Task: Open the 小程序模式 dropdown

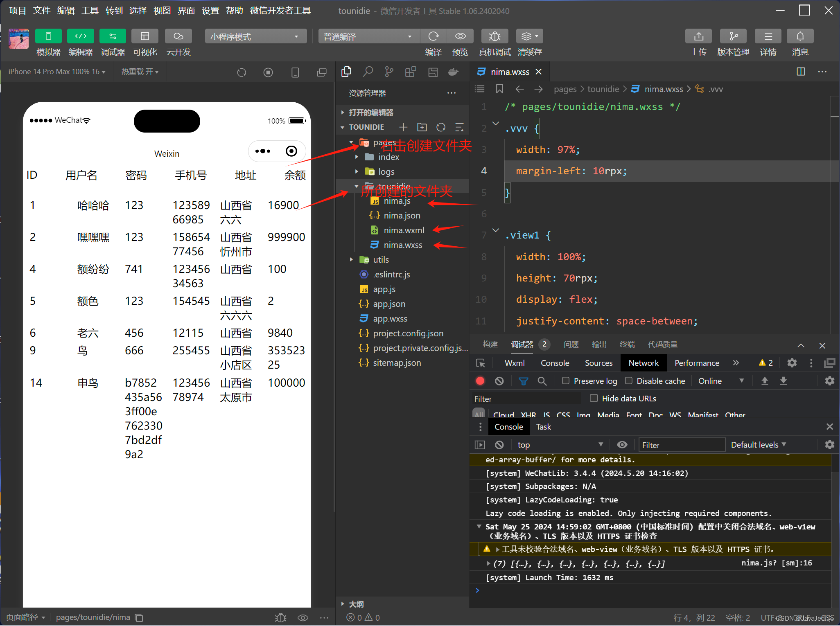Action: point(255,36)
